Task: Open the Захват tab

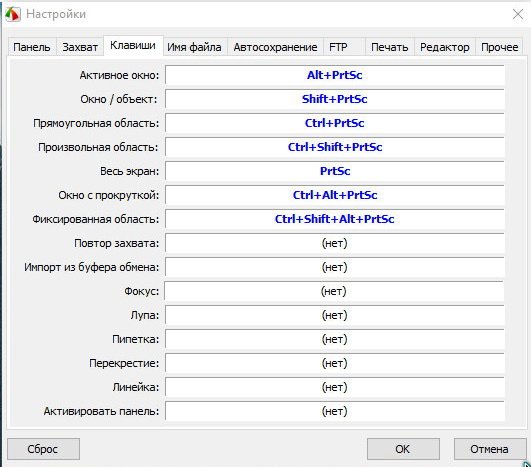Action: (x=80, y=47)
